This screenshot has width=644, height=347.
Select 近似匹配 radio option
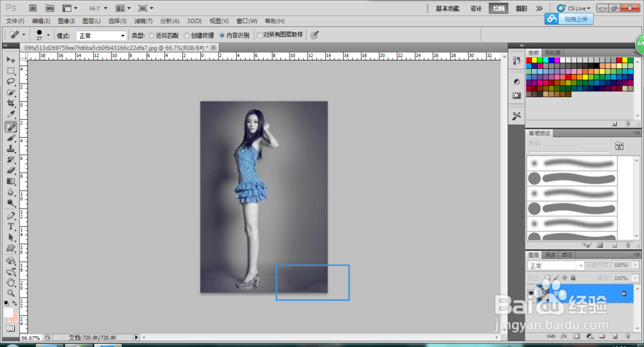click(x=151, y=35)
